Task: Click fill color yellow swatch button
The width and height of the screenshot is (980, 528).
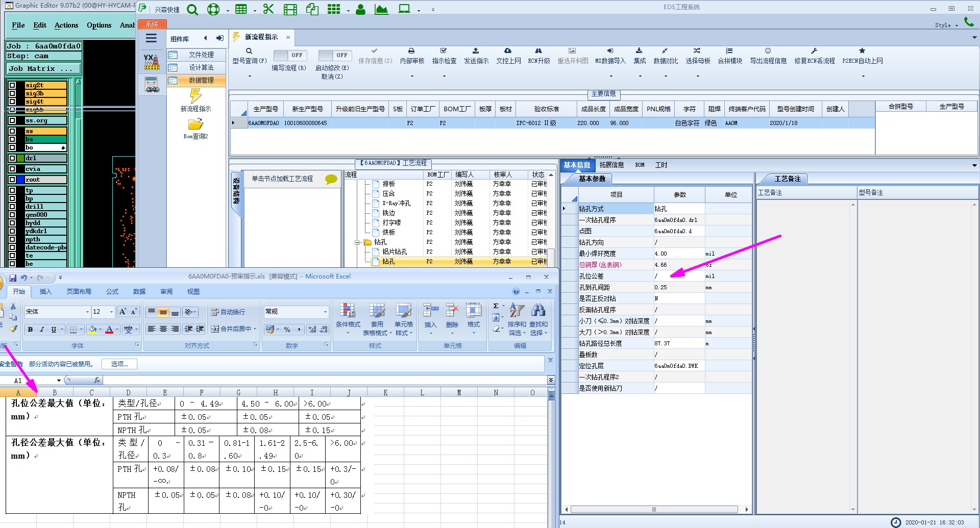Action: pos(92,330)
